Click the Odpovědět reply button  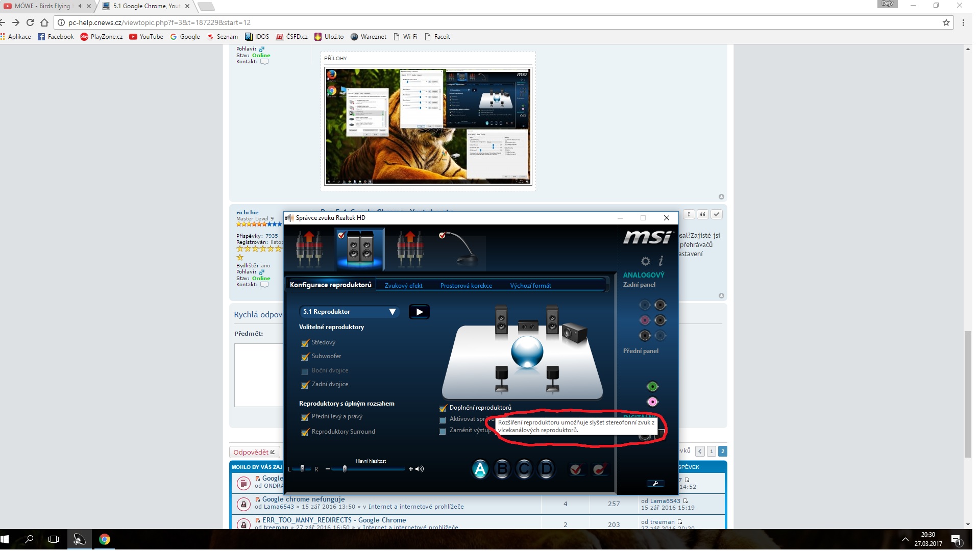point(254,452)
